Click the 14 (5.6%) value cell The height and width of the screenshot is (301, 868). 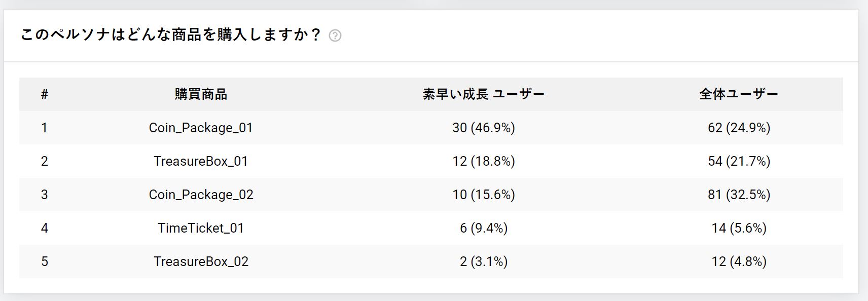tap(739, 228)
